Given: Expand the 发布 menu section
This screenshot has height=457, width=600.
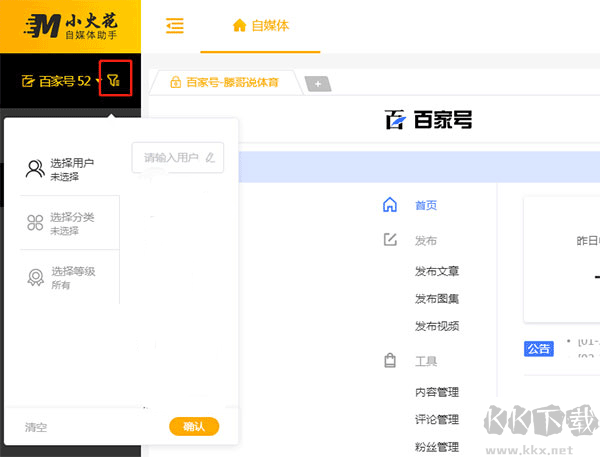Looking at the screenshot, I should pos(426,241).
